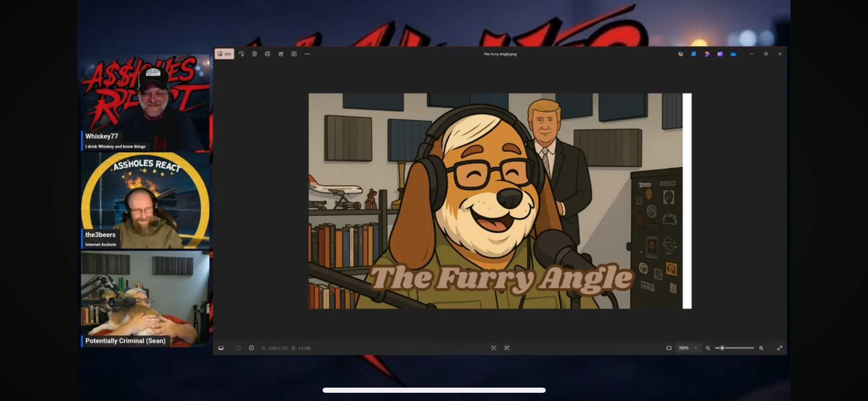Enter fullscreen with the expand arrows icon
Screen dimensions: 868x401
point(780,348)
